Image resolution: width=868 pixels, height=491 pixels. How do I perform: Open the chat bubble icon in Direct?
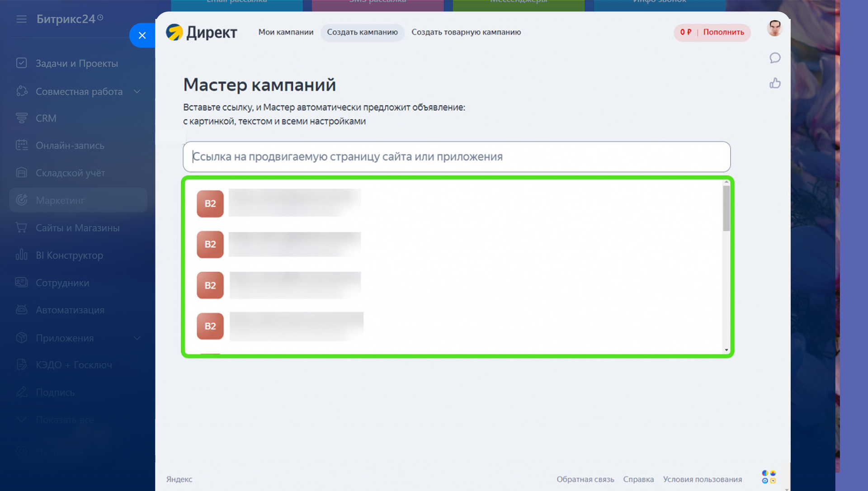(x=775, y=58)
